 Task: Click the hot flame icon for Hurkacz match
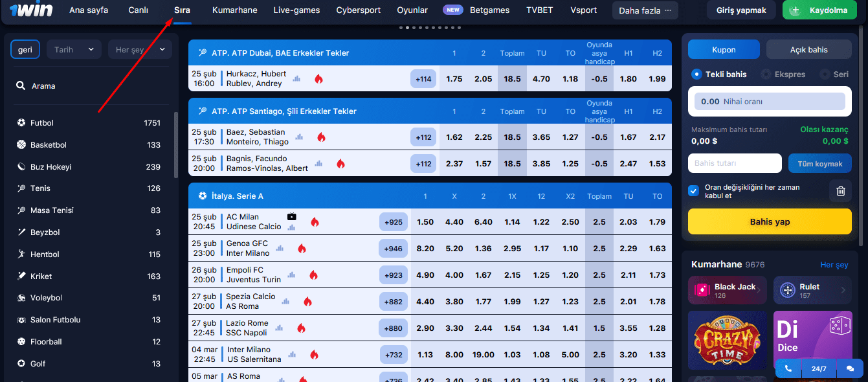(x=318, y=79)
